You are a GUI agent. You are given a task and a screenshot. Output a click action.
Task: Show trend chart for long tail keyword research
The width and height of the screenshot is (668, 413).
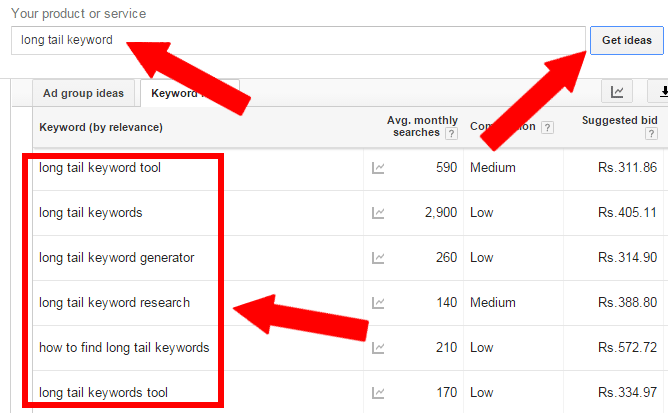378,303
